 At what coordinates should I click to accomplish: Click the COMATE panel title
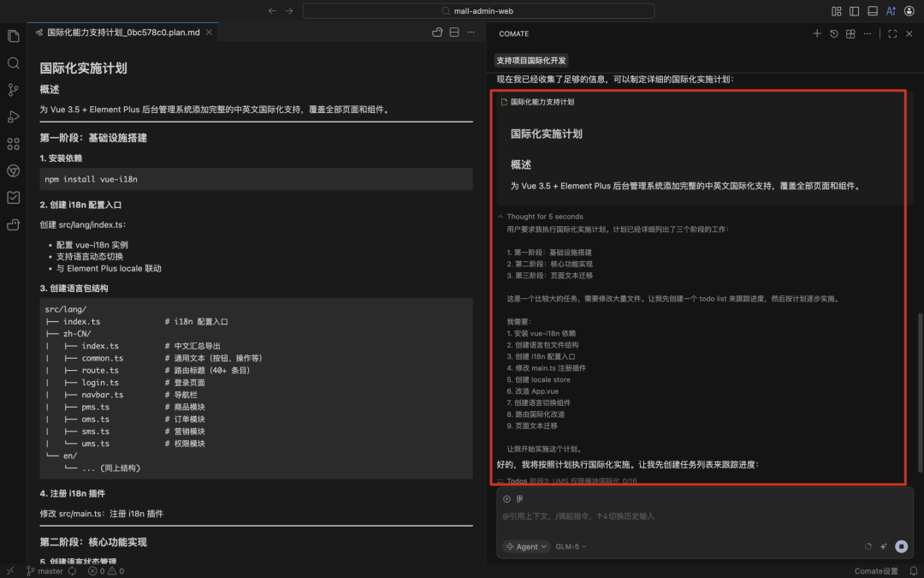click(514, 33)
